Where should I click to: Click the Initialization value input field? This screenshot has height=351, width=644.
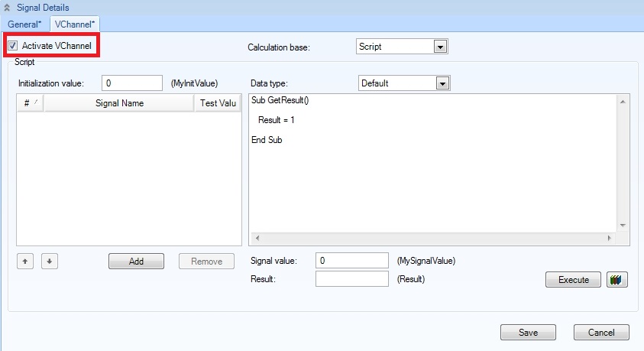coord(131,83)
